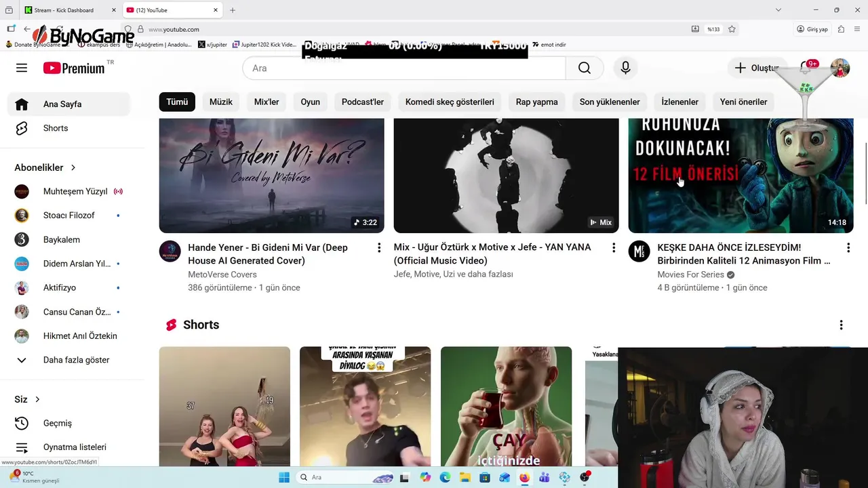
Task: Select the Rap yapma chip
Action: coord(537,102)
